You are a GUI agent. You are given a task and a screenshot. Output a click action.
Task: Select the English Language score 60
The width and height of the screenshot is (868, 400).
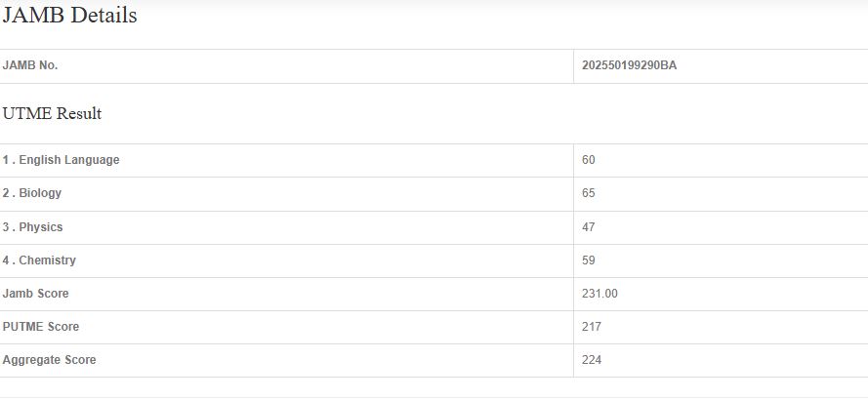(x=589, y=160)
